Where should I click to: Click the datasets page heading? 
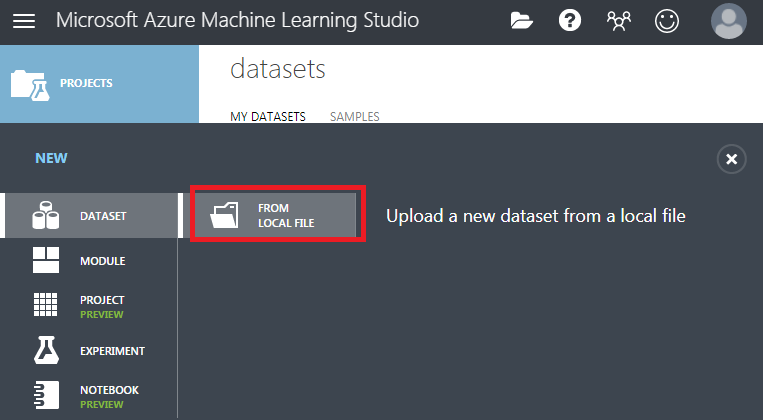pos(278,69)
